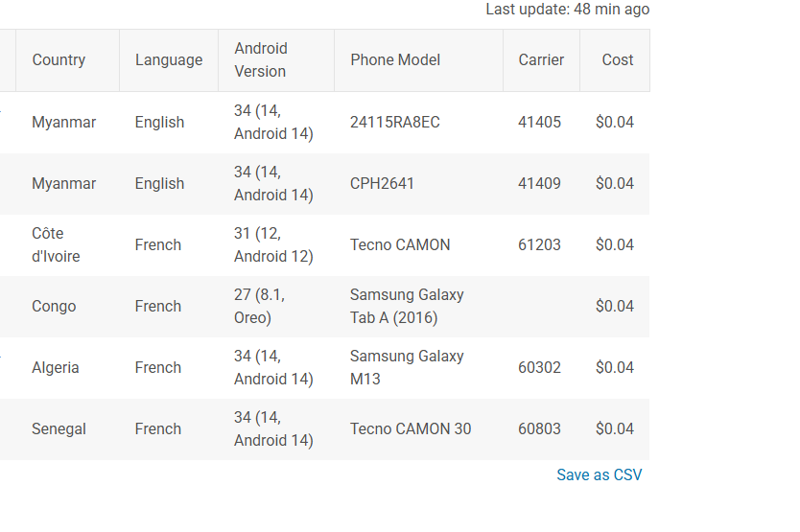Click the Phone Model column header
The image size is (800, 532).
[395, 59]
